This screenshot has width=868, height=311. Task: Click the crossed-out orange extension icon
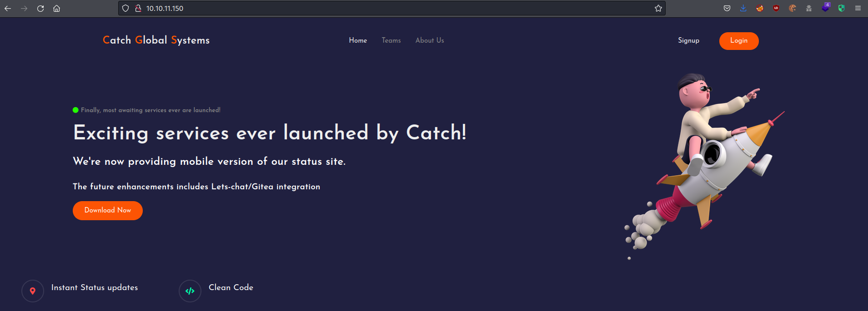pyautogui.click(x=760, y=8)
